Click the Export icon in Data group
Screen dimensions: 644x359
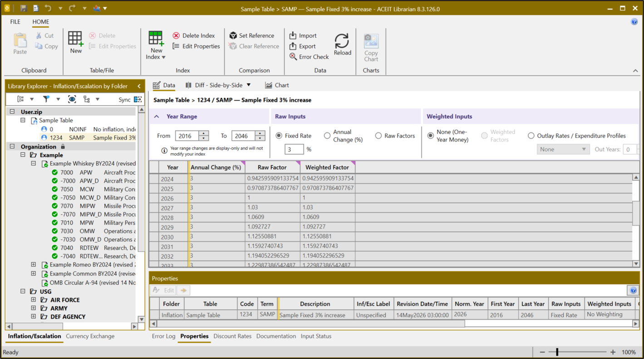point(293,46)
